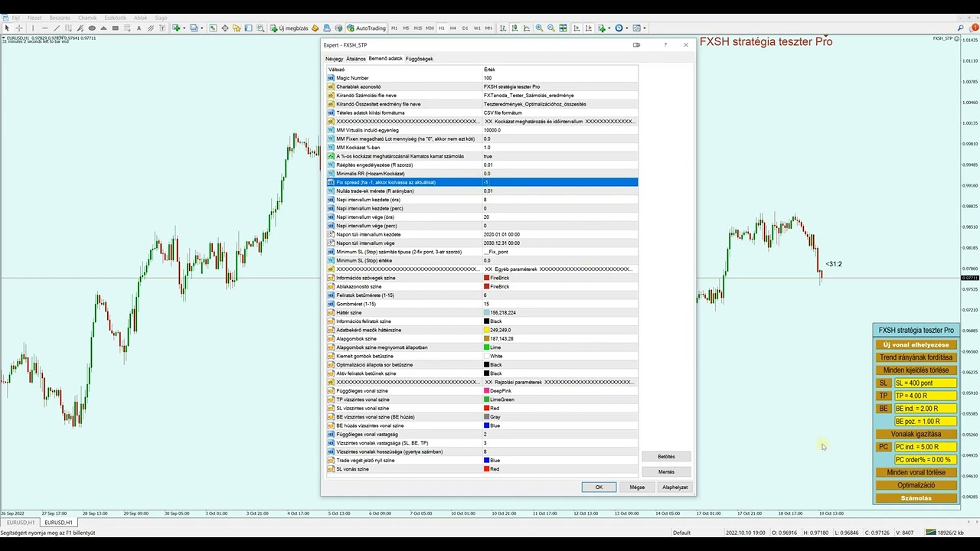Click the Betöltés button
980x551 pixels.
click(666, 457)
